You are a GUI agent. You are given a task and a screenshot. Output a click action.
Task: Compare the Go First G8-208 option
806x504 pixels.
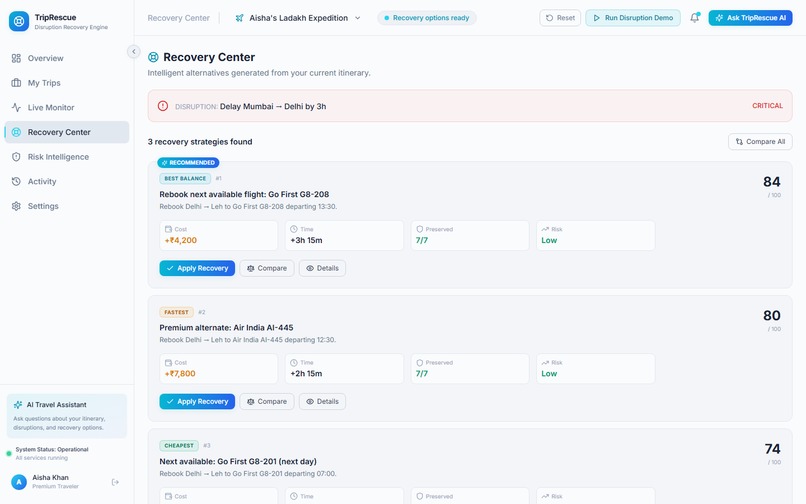pos(267,268)
